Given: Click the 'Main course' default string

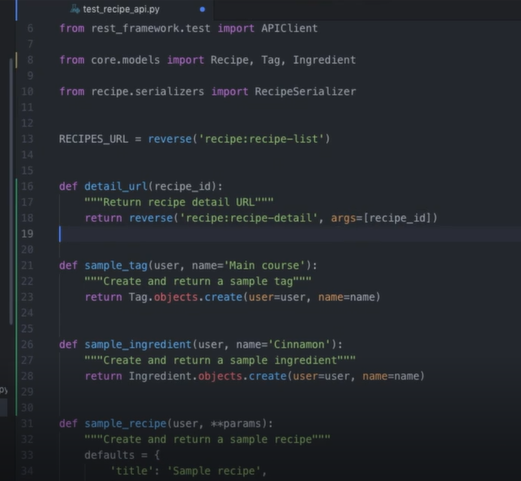Looking at the screenshot, I should coord(265,265).
